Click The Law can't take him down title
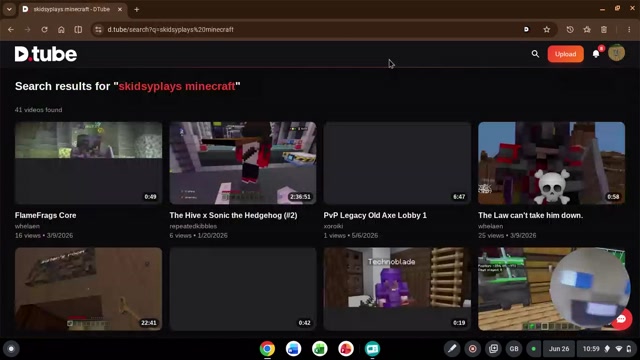This screenshot has height=360, width=640. pos(530,215)
